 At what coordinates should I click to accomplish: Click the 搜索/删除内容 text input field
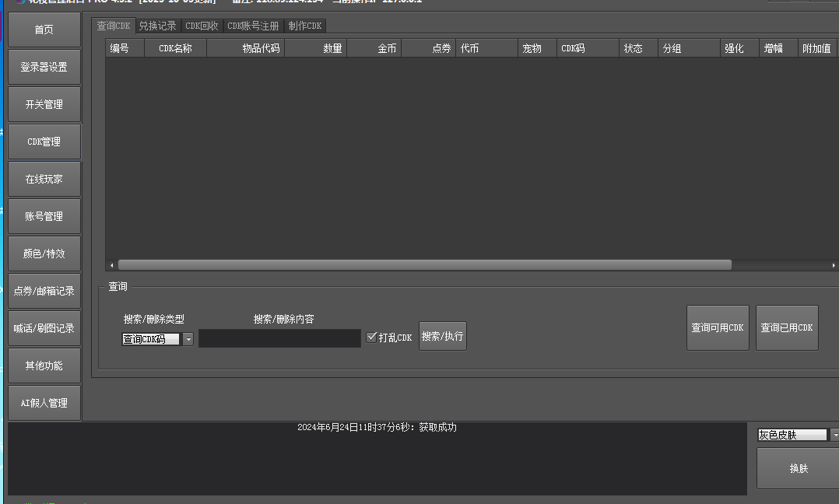[279, 338]
